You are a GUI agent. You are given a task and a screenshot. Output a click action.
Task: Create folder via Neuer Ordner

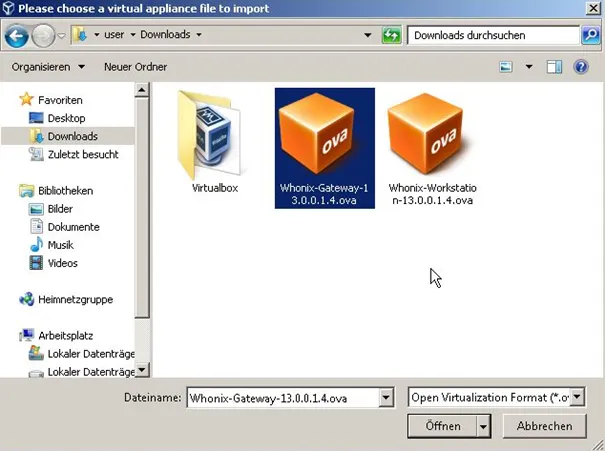(135, 67)
